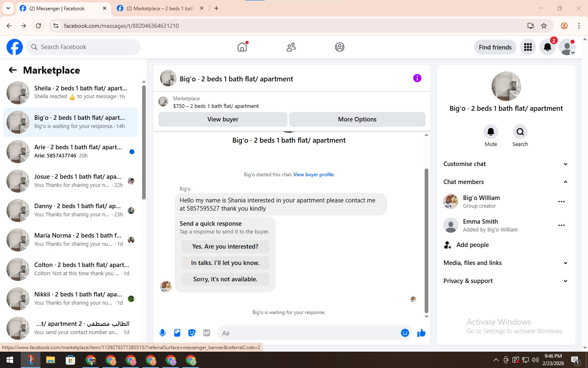The width and height of the screenshot is (588, 368).
Task: Go back using the Marketplace back arrow
Action: pyautogui.click(x=13, y=70)
